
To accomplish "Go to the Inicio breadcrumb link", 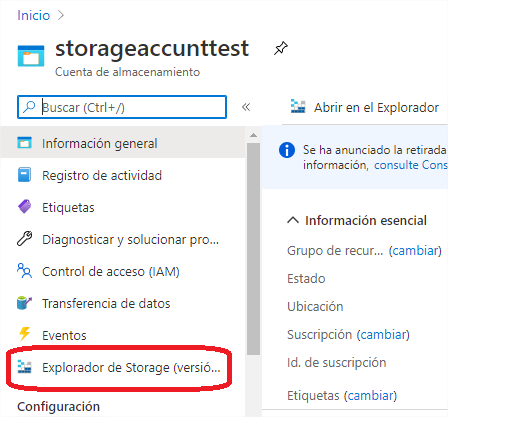I will click(x=34, y=15).
